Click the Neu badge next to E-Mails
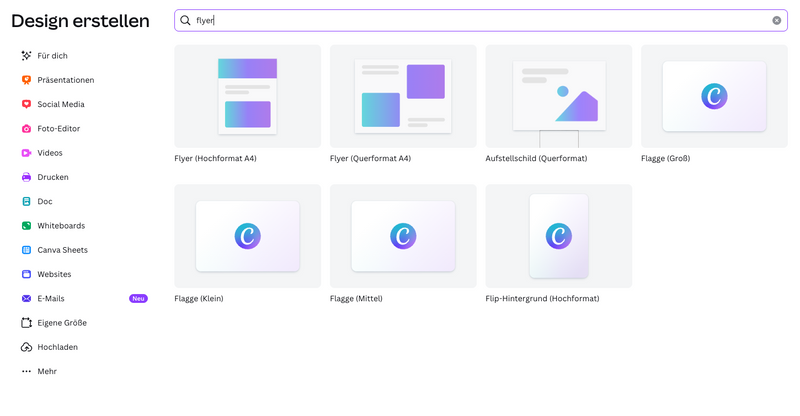Image resolution: width=800 pixels, height=416 pixels. (x=138, y=299)
